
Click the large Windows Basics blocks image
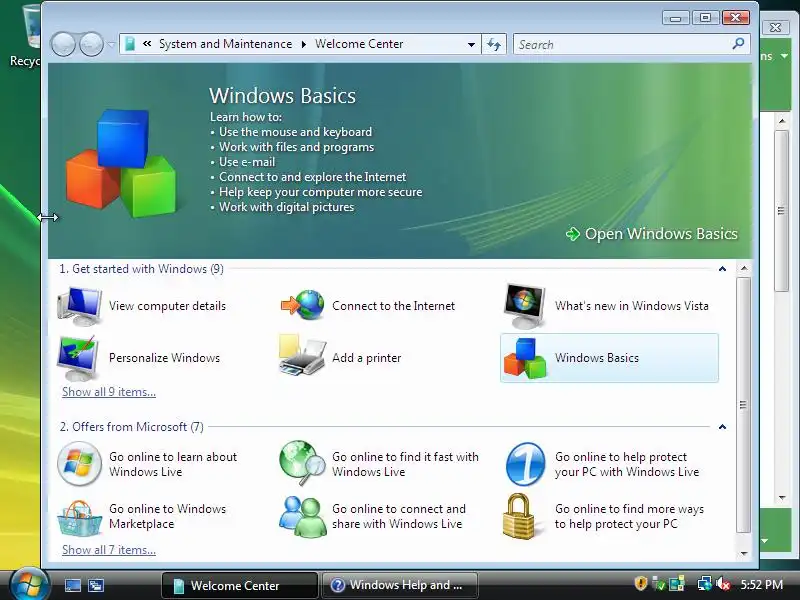point(121,163)
